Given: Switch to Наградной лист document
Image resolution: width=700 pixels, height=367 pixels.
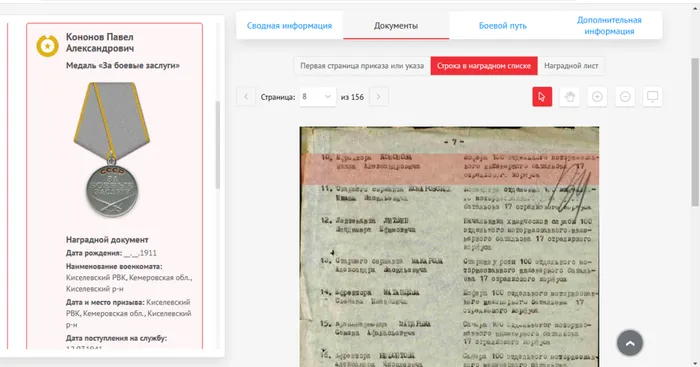Looking at the screenshot, I should point(571,66).
